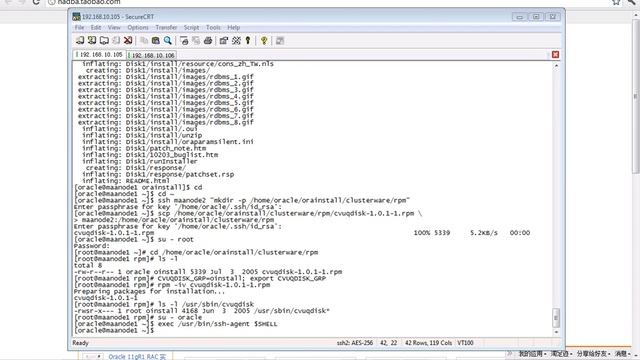Screen dimensions: 640x360
Task: Click the SecureCRT title bar app icon
Action: click(x=76, y=17)
